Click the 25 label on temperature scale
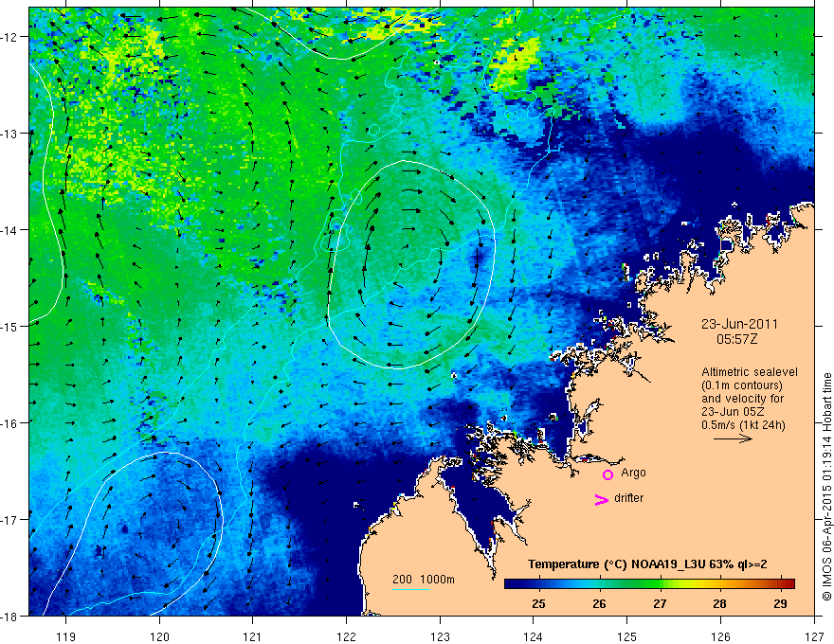 539,604
